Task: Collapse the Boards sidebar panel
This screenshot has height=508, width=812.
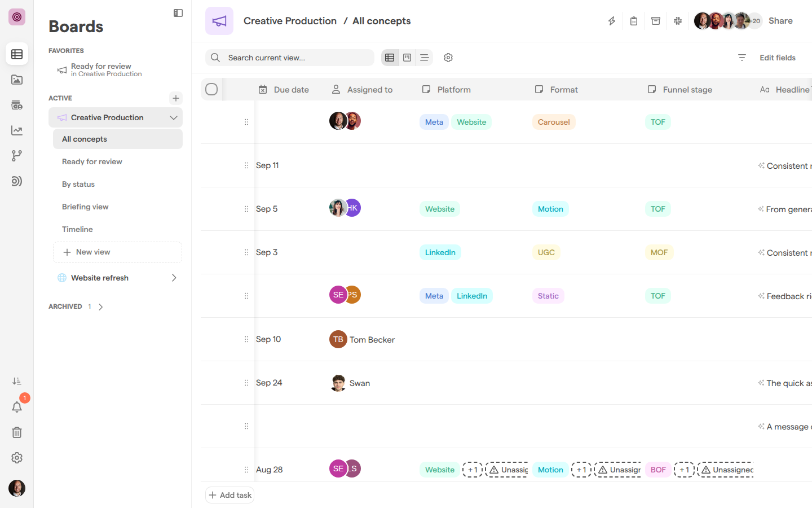Action: point(178,13)
